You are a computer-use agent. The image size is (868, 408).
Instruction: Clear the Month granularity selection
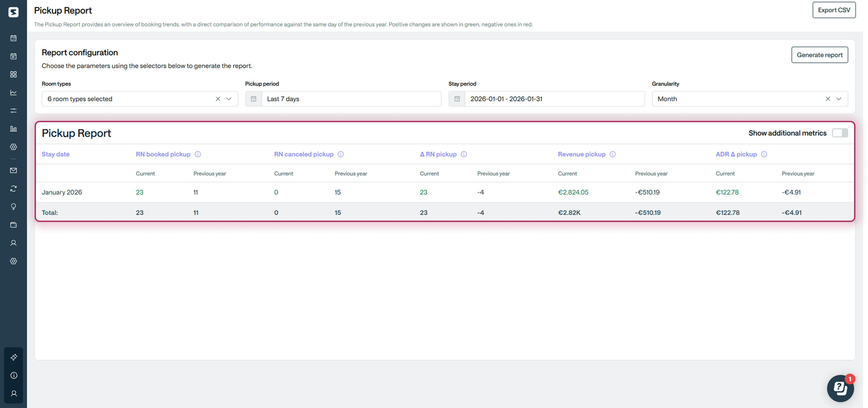(828, 99)
